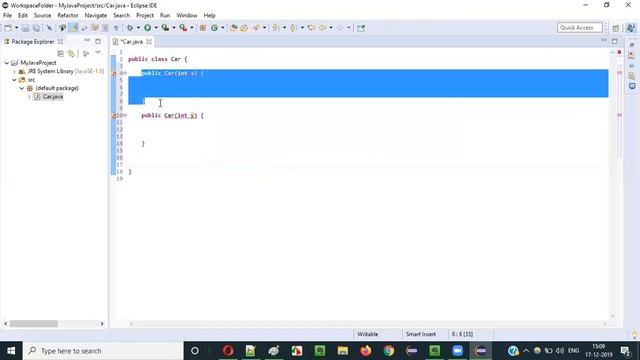Click the Open Perspective icon
This screenshot has width=640, height=360.
[616, 28]
